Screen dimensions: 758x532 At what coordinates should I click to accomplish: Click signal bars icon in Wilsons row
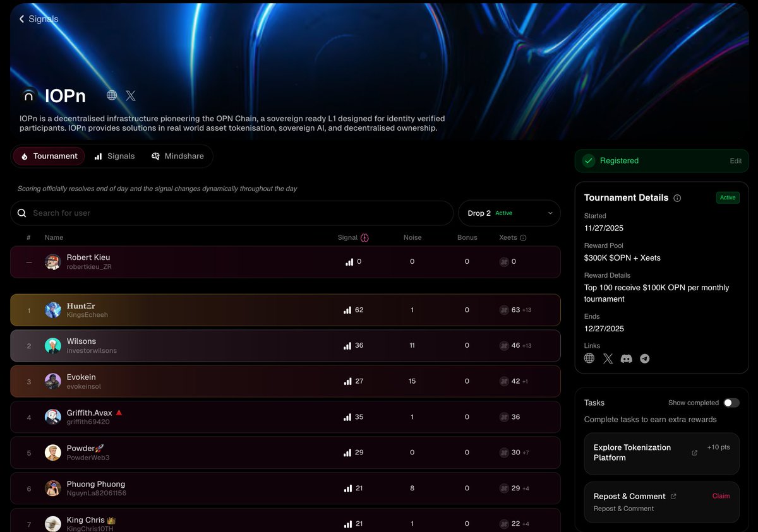[x=347, y=346]
